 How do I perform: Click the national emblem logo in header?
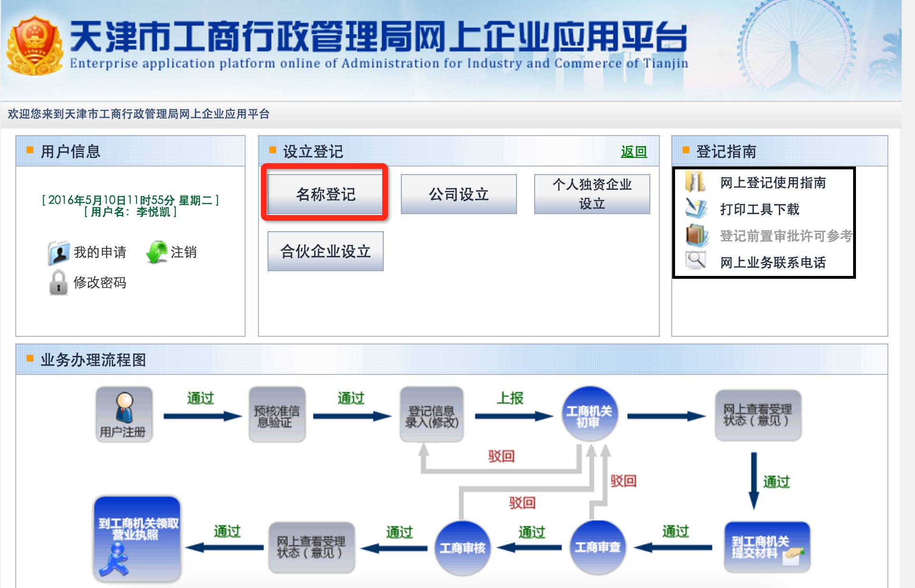coord(35,46)
